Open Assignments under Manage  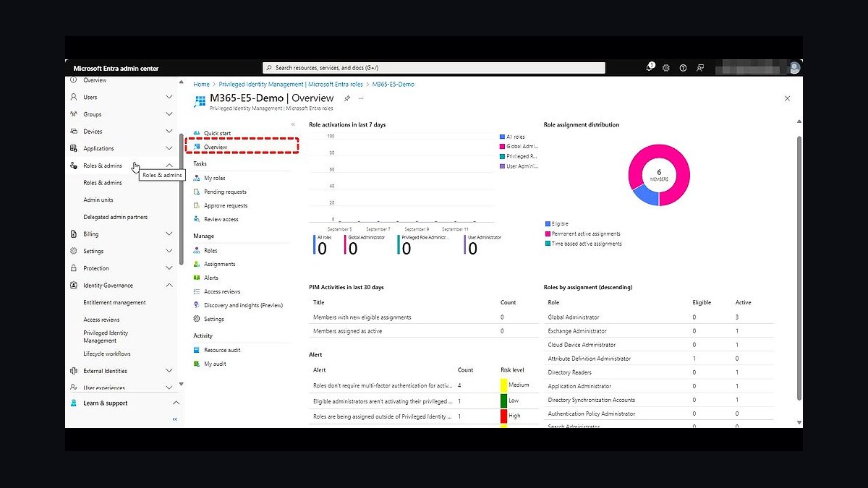[x=219, y=264]
